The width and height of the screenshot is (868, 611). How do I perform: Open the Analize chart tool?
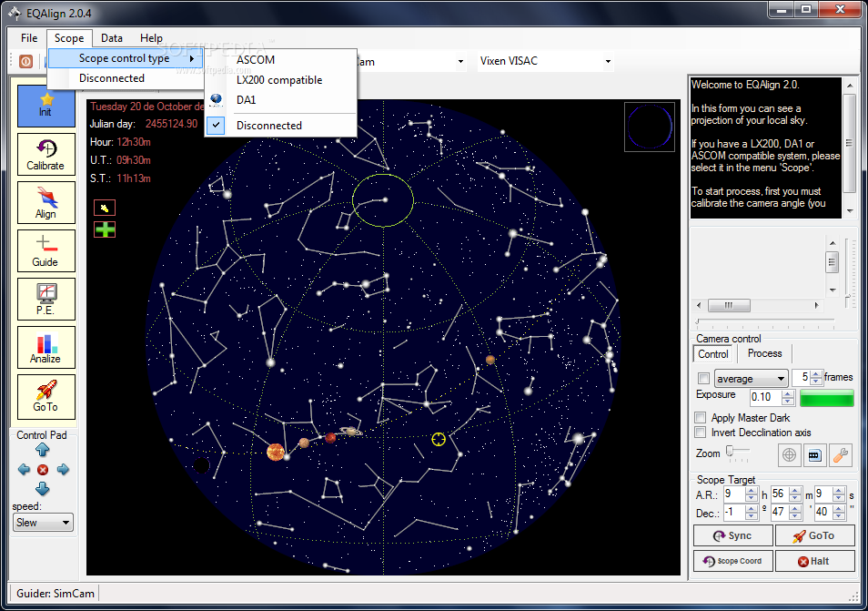point(45,347)
